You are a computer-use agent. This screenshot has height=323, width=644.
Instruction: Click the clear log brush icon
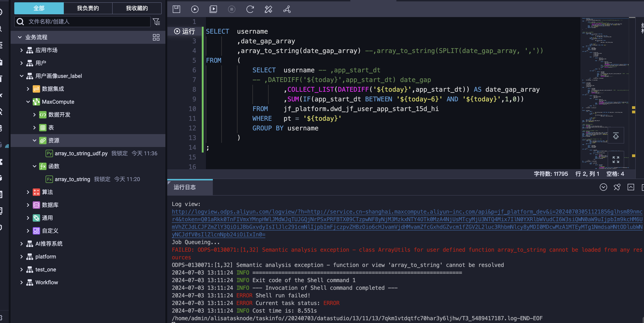click(617, 187)
